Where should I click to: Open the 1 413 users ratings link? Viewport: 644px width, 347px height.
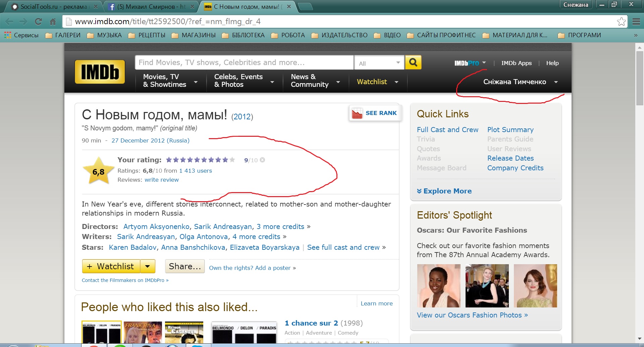(196, 171)
